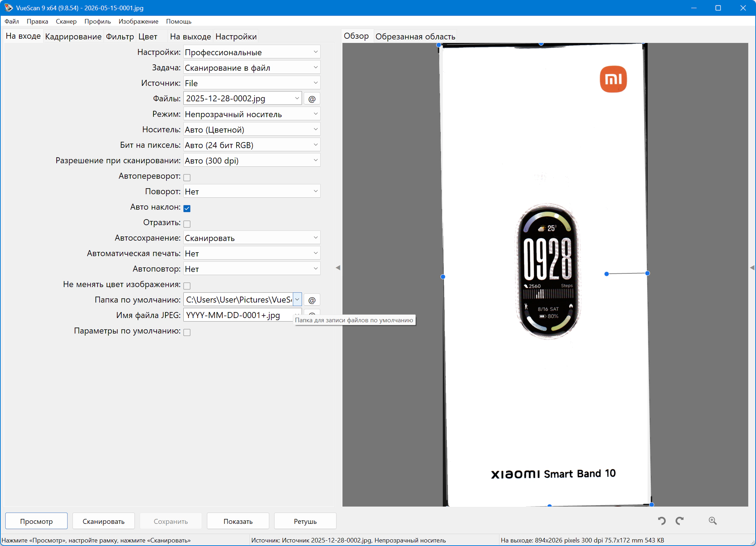This screenshot has height=546, width=756.
Task: Open the Изображение menu
Action: click(x=138, y=21)
